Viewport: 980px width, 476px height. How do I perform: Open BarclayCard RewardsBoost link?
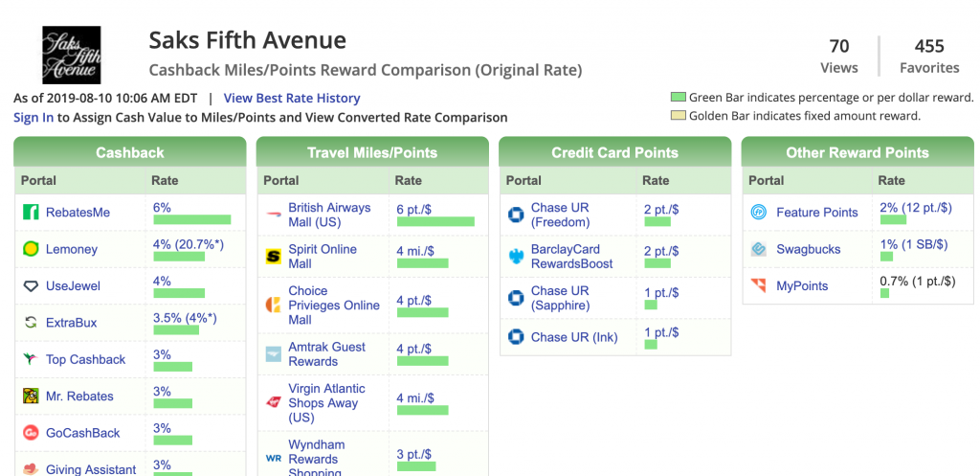[572, 257]
